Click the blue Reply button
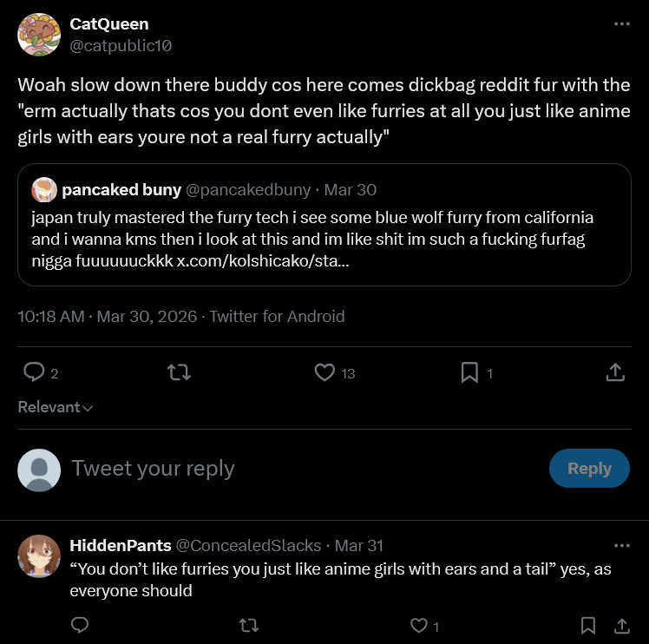The width and height of the screenshot is (649, 644). 589,468
